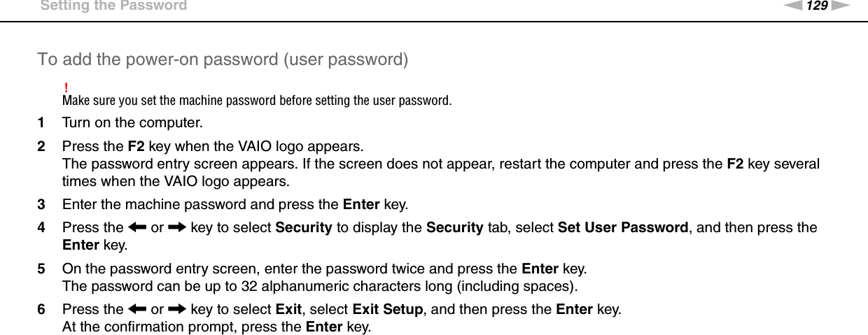Click the Turn on the computer text
Viewport: 868px width, 335px height.
(133, 124)
